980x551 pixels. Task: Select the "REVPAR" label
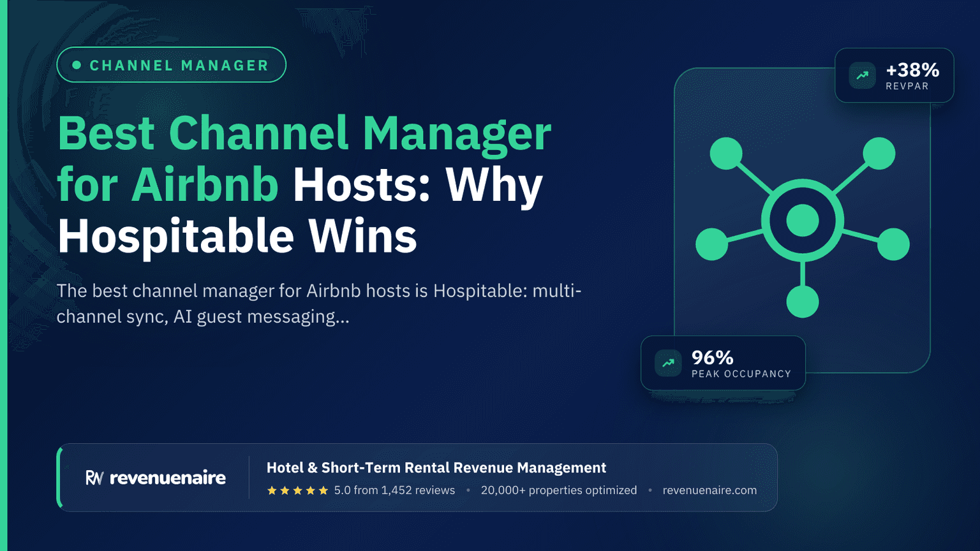click(907, 86)
